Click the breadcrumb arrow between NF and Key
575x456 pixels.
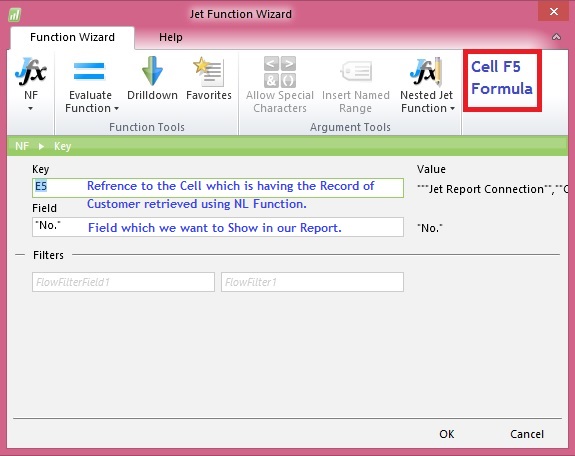41,146
